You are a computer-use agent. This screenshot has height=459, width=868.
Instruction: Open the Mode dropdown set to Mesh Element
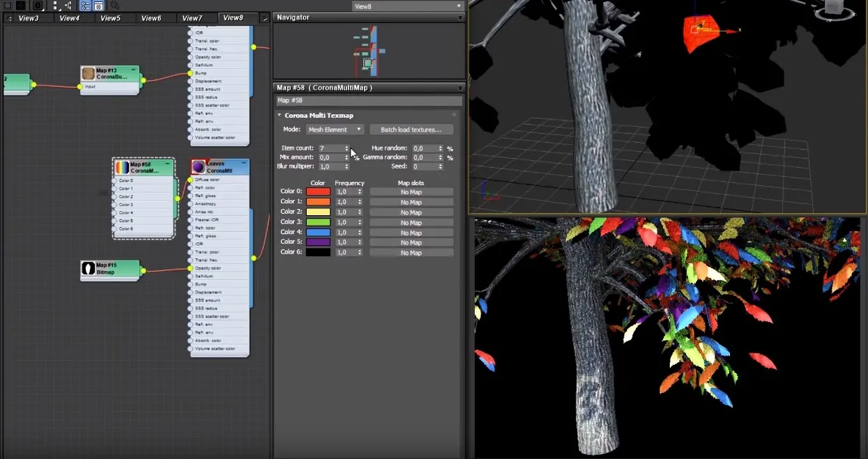pyautogui.click(x=335, y=130)
